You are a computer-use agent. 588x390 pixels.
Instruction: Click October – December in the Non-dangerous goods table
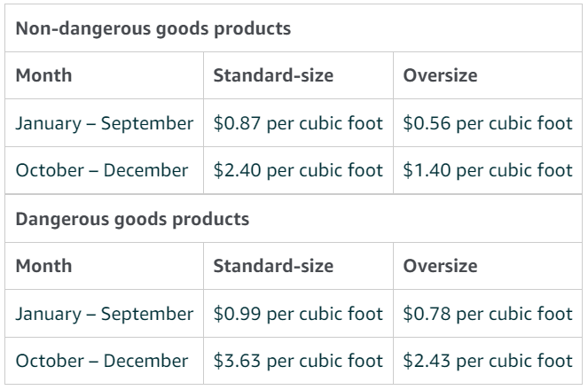point(101,170)
